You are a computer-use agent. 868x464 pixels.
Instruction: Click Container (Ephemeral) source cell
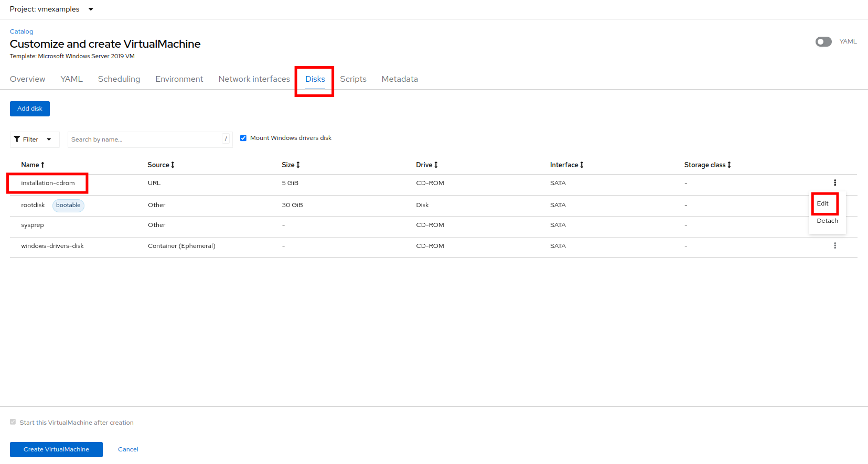click(181, 246)
